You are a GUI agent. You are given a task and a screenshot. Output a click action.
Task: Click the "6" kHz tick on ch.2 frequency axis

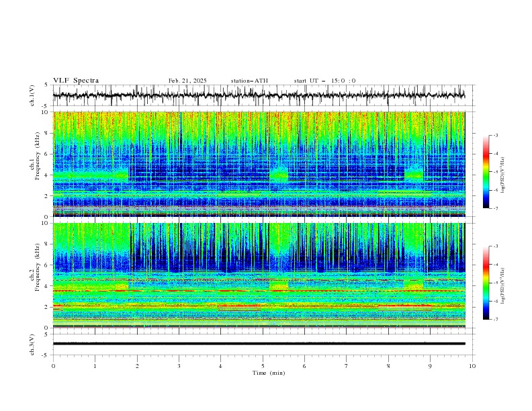(x=48, y=265)
